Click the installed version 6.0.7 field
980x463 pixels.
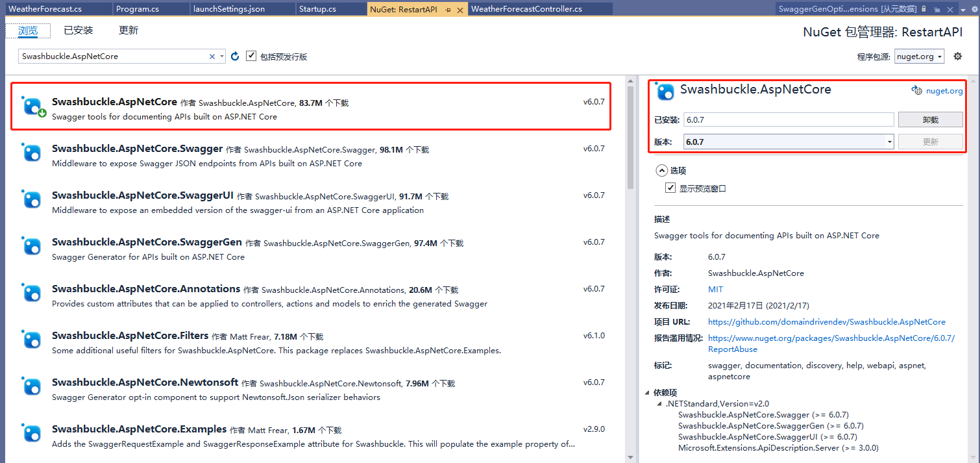point(789,119)
